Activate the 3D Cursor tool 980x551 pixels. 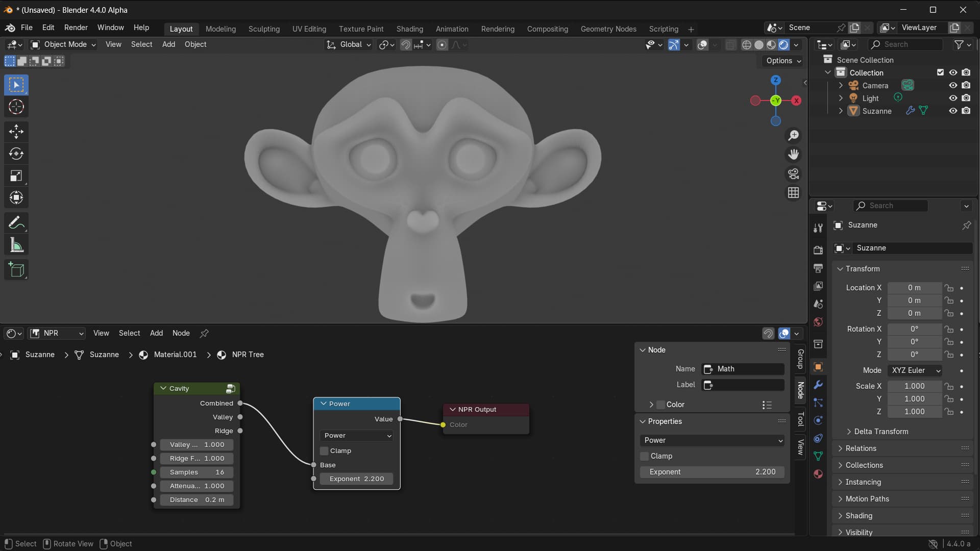pyautogui.click(x=16, y=107)
